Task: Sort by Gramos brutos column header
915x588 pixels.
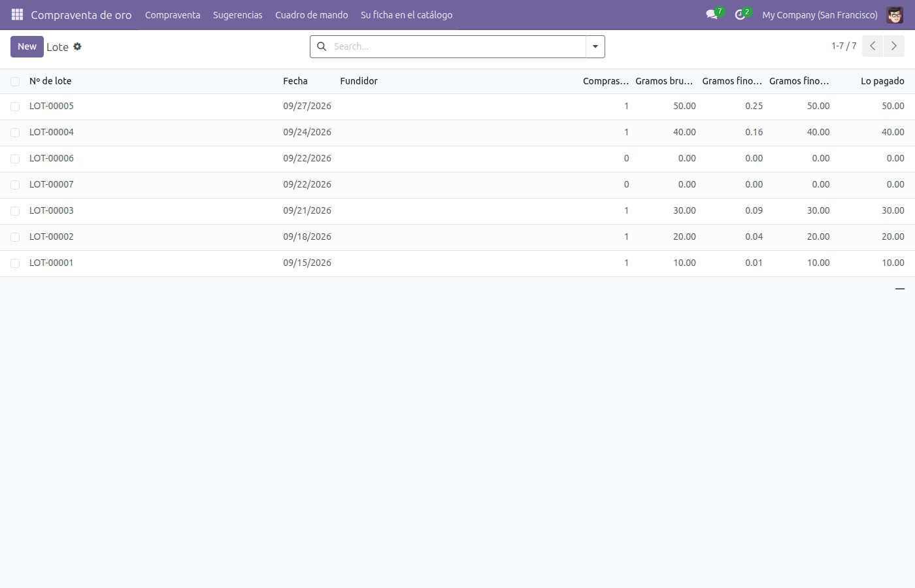Action: (x=664, y=81)
